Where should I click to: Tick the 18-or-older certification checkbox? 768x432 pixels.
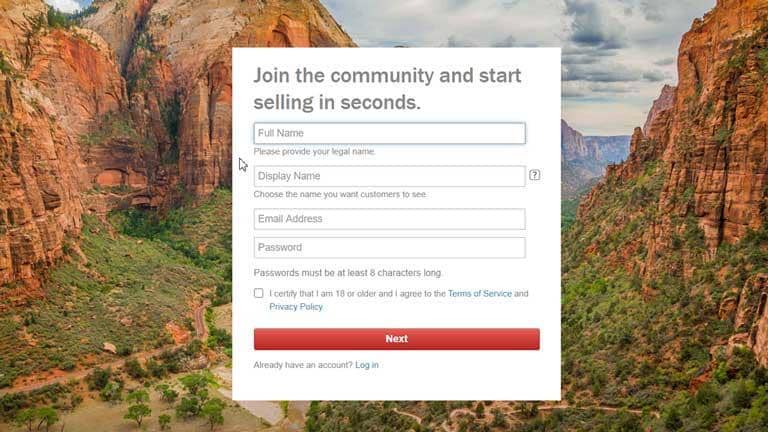pyautogui.click(x=259, y=293)
